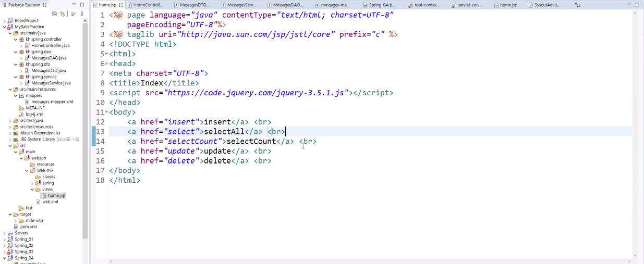Select META-INF folder
This screenshot has height=264, width=644.
35,108
